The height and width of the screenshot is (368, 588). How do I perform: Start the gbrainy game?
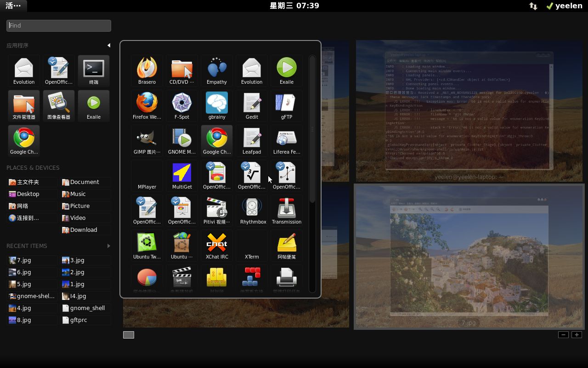click(217, 106)
